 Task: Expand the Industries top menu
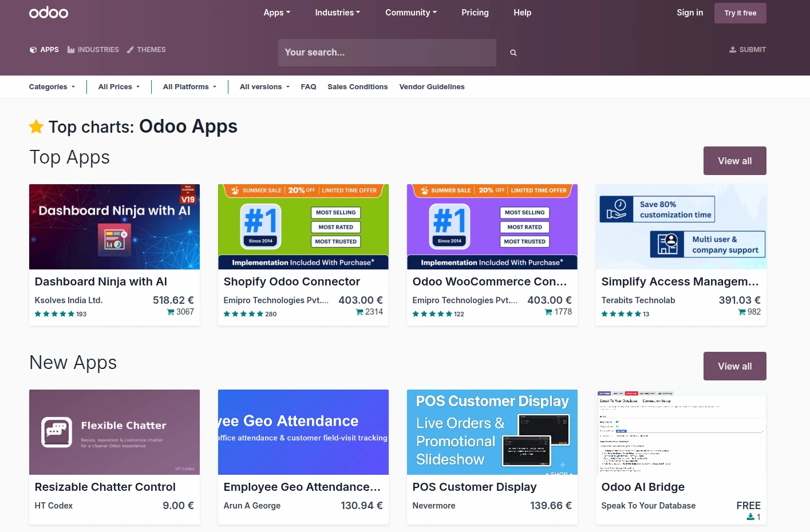point(338,13)
